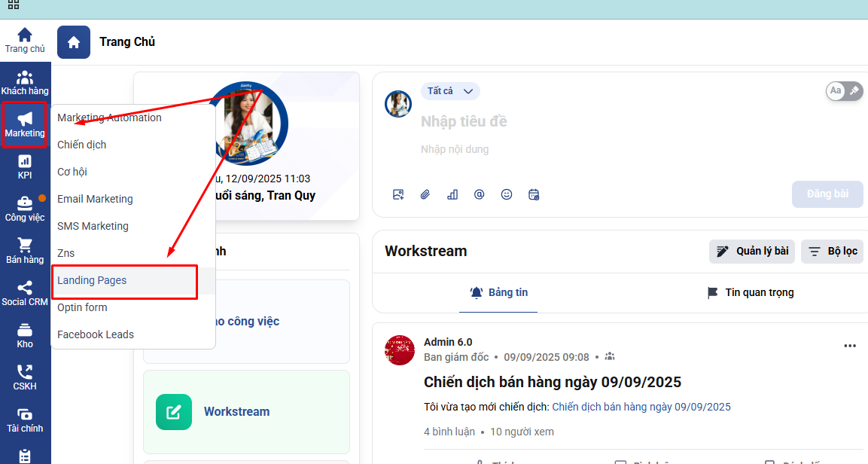Open Zns from the Marketing menu
This screenshot has height=464, width=868.
tap(66, 253)
